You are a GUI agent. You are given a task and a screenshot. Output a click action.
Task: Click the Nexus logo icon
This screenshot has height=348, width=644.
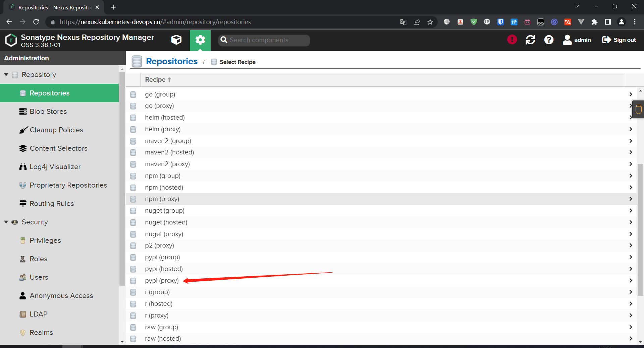pyautogui.click(x=11, y=40)
